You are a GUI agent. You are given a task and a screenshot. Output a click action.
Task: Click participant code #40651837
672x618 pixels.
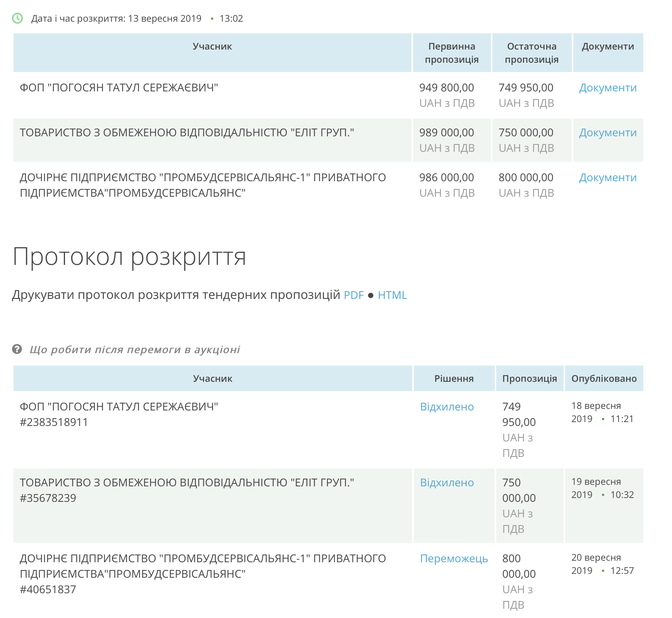48,590
